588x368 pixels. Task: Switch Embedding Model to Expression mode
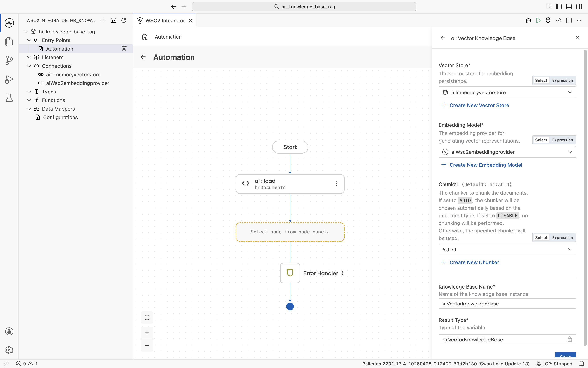(x=563, y=140)
